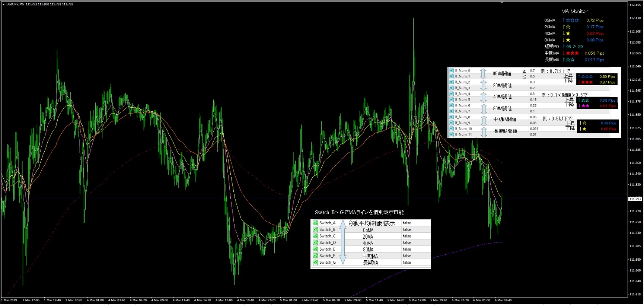
Task: Click the variable icon beside If_Num_3
Action: pyautogui.click(x=451, y=88)
